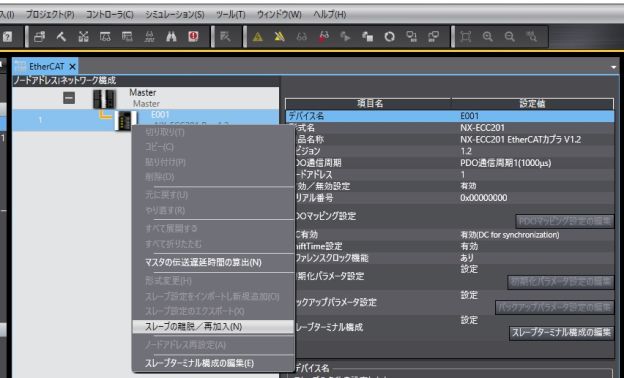Click the grey glasses monitor icon
This screenshot has width=624, height=378.
pyautogui.click(x=302, y=37)
